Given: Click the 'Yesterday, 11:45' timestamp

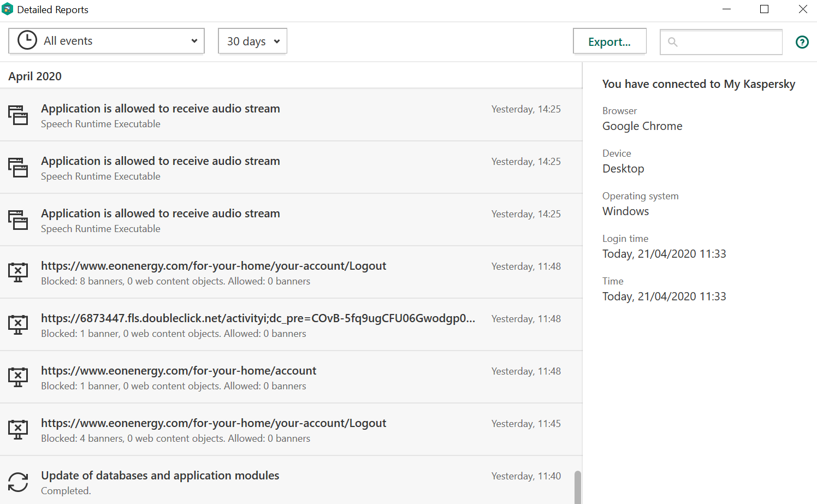Looking at the screenshot, I should pyautogui.click(x=526, y=424).
